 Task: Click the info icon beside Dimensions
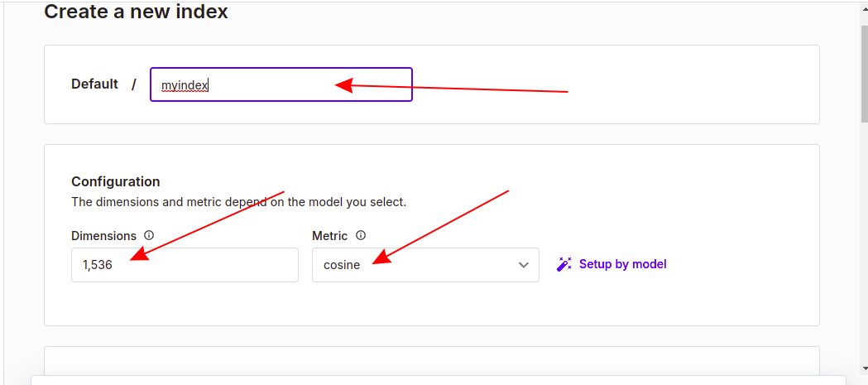[x=149, y=236]
